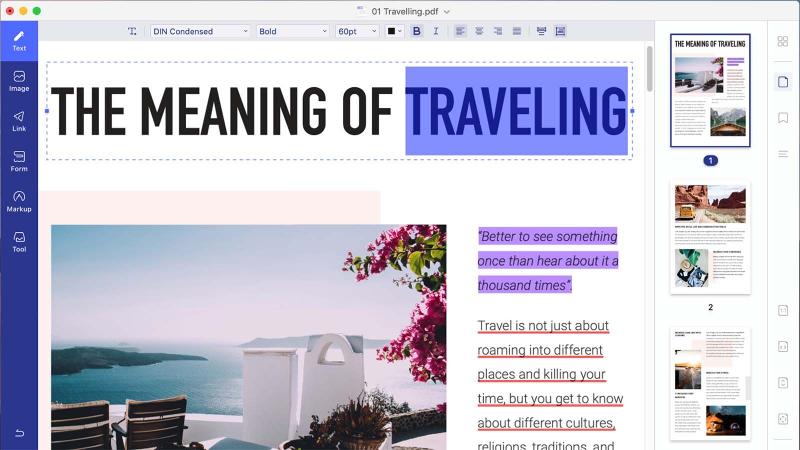Select page 3 thumbnail
The image size is (800, 450).
[710, 384]
